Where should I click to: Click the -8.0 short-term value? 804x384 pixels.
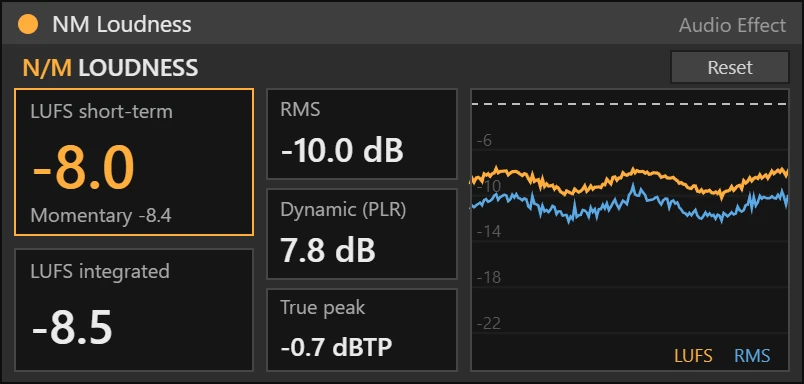click(x=84, y=168)
